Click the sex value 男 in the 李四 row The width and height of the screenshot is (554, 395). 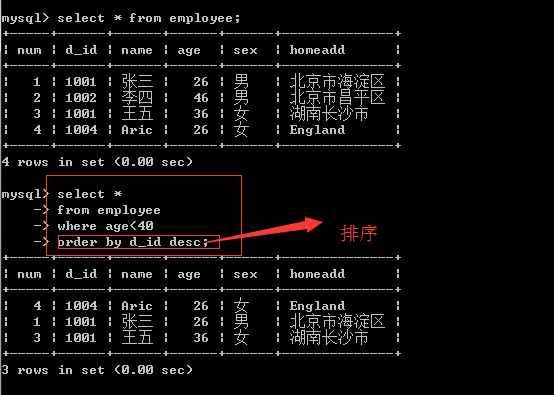pyautogui.click(x=241, y=98)
